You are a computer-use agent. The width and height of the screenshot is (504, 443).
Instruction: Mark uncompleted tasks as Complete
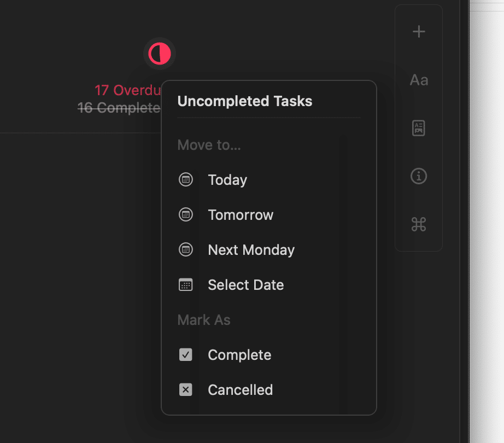pyautogui.click(x=269, y=354)
